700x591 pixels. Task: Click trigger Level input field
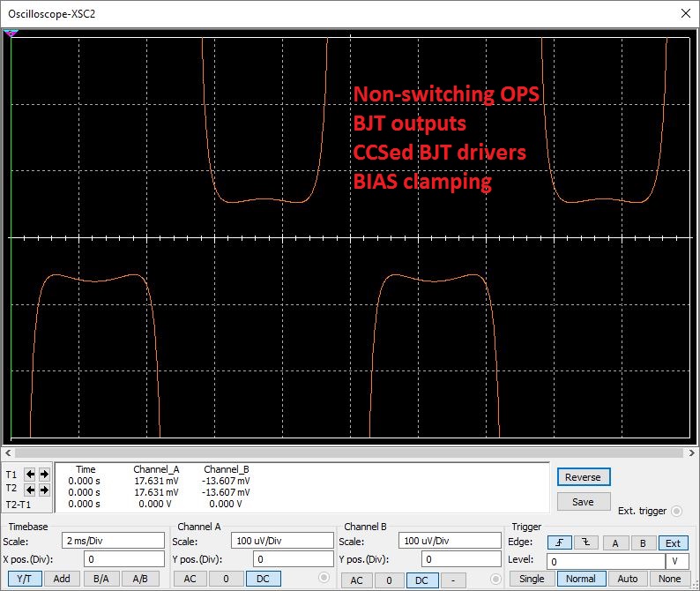pos(606,562)
